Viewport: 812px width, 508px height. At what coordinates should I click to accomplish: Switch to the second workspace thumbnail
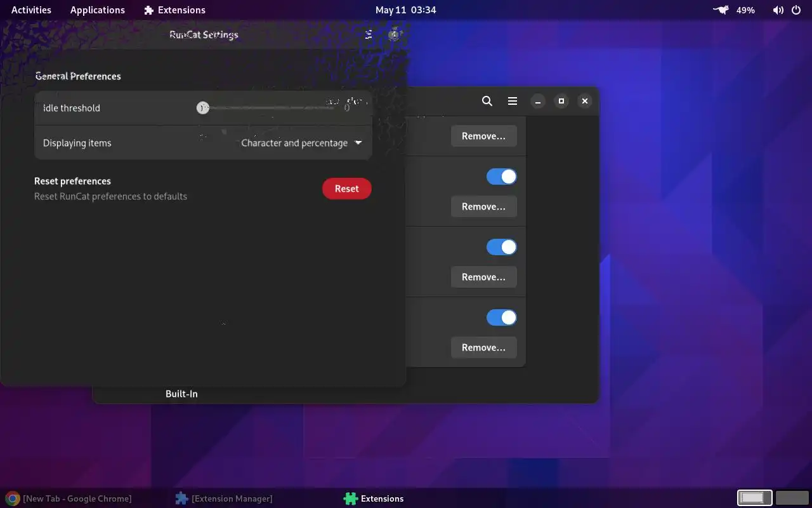click(x=792, y=498)
